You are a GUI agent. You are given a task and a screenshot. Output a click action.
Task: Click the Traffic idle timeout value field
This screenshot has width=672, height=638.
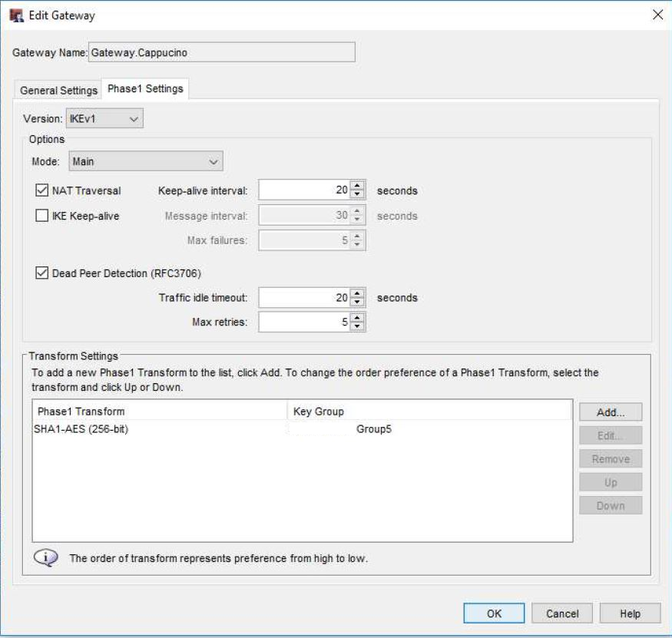305,297
